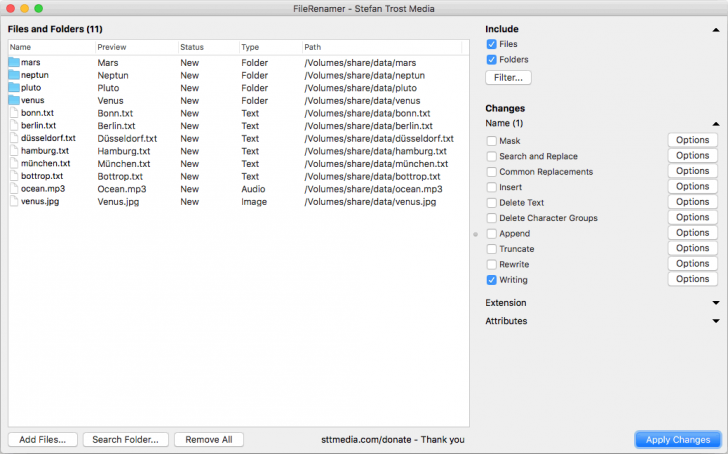Image resolution: width=728 pixels, height=454 pixels.
Task: Select the Neptun preview cell
Action: (x=113, y=75)
